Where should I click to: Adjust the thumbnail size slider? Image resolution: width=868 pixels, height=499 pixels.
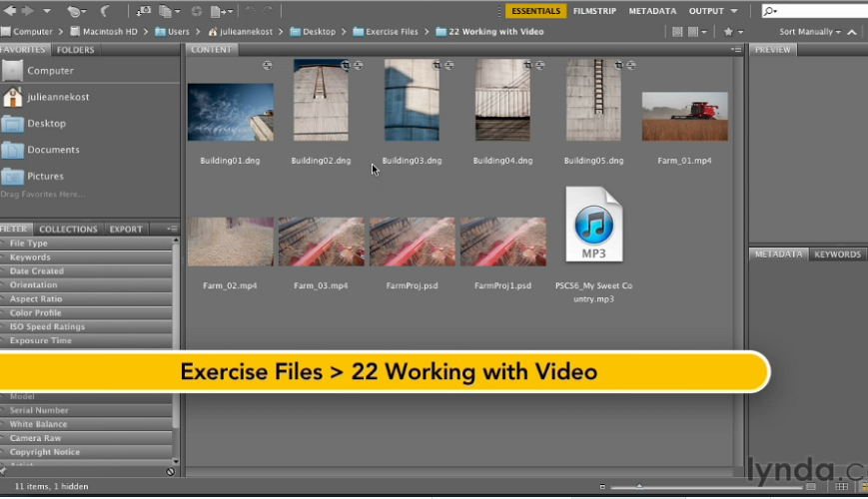coord(639,487)
